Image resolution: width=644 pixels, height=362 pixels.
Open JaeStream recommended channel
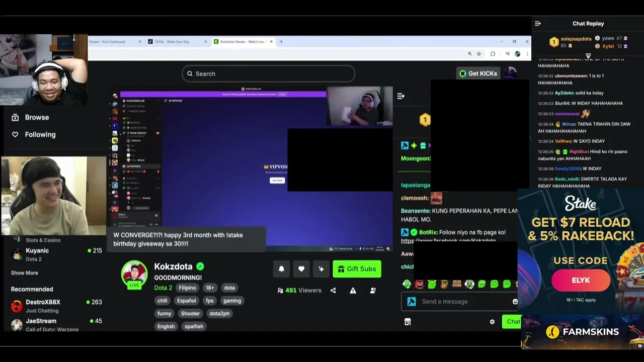click(56, 325)
